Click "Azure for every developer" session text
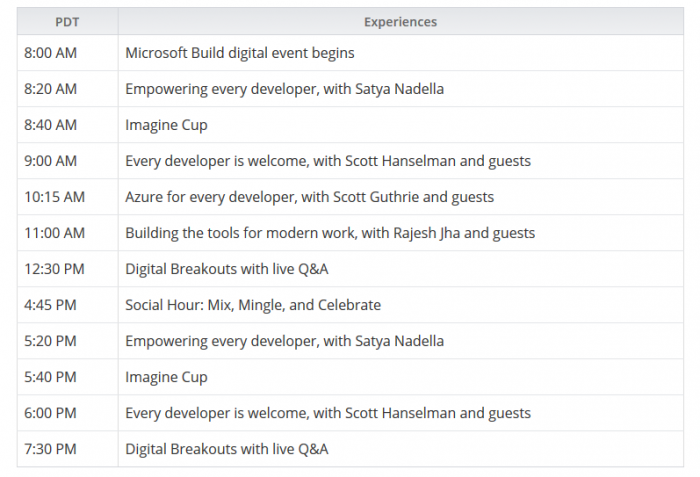The height and width of the screenshot is (477, 700). click(309, 197)
